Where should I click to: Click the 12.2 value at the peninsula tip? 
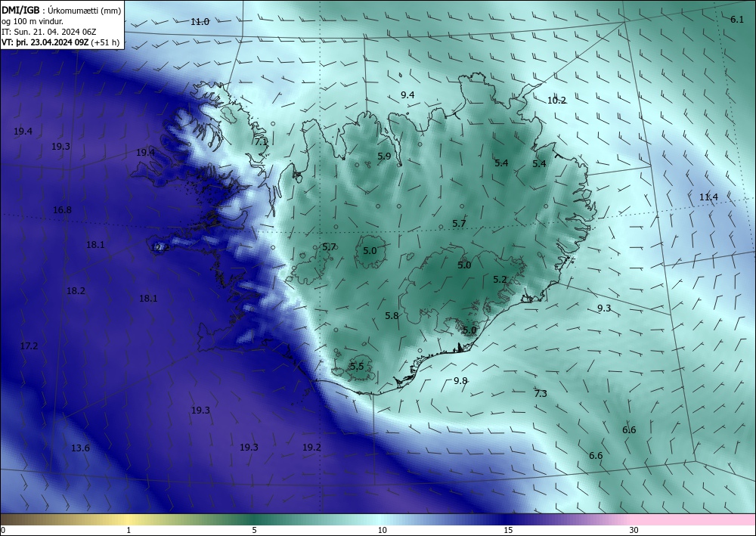click(160, 248)
